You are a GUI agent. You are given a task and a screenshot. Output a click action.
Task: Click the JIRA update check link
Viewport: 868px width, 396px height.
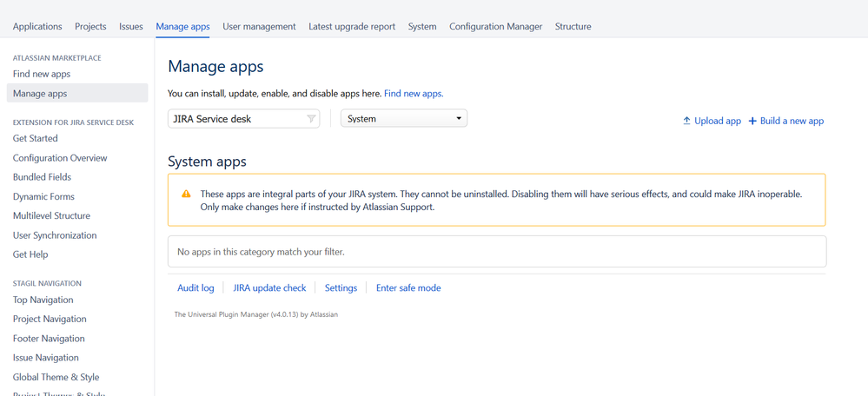click(269, 287)
